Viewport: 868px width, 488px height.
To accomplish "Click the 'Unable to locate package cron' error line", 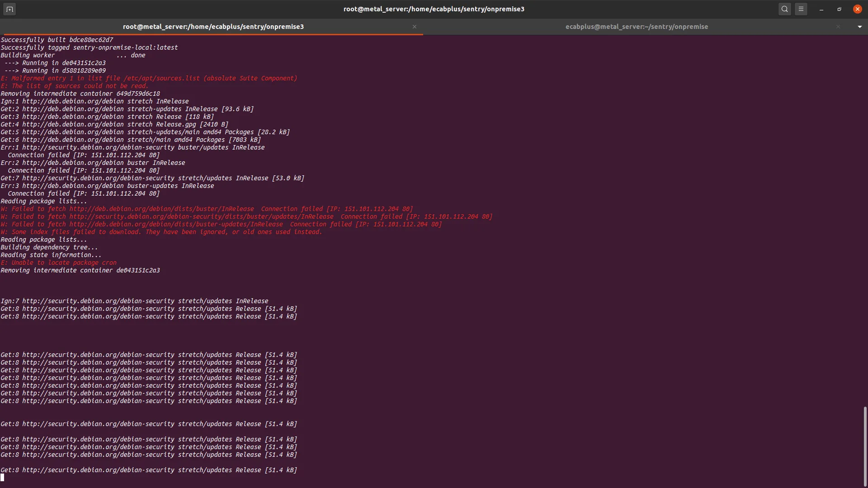I will tap(59, 263).
